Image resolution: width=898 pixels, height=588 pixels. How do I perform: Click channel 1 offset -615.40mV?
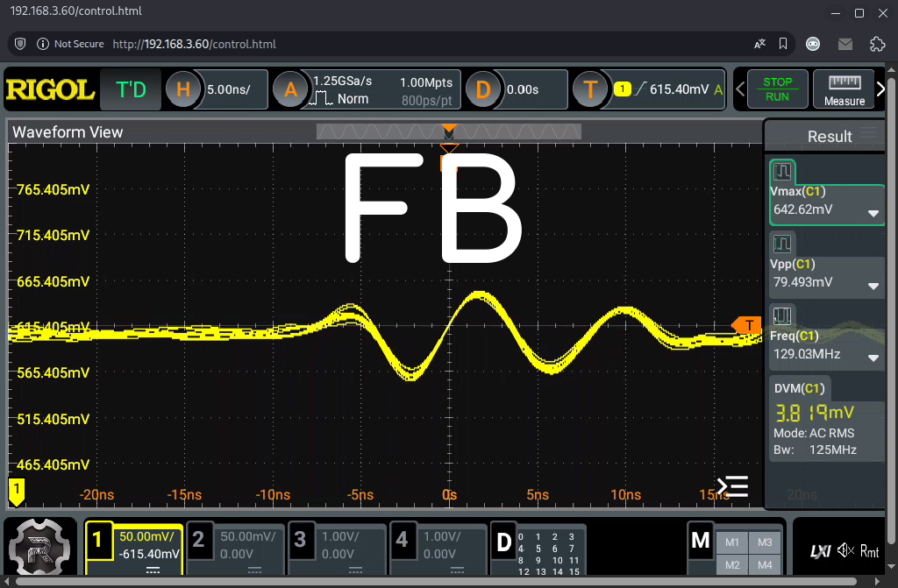tap(149, 554)
